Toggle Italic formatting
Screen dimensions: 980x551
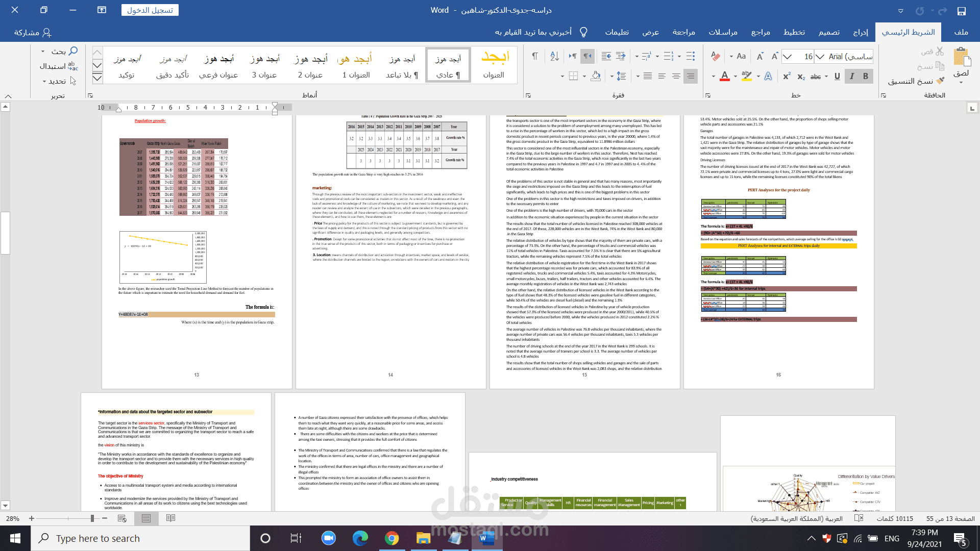coord(851,76)
